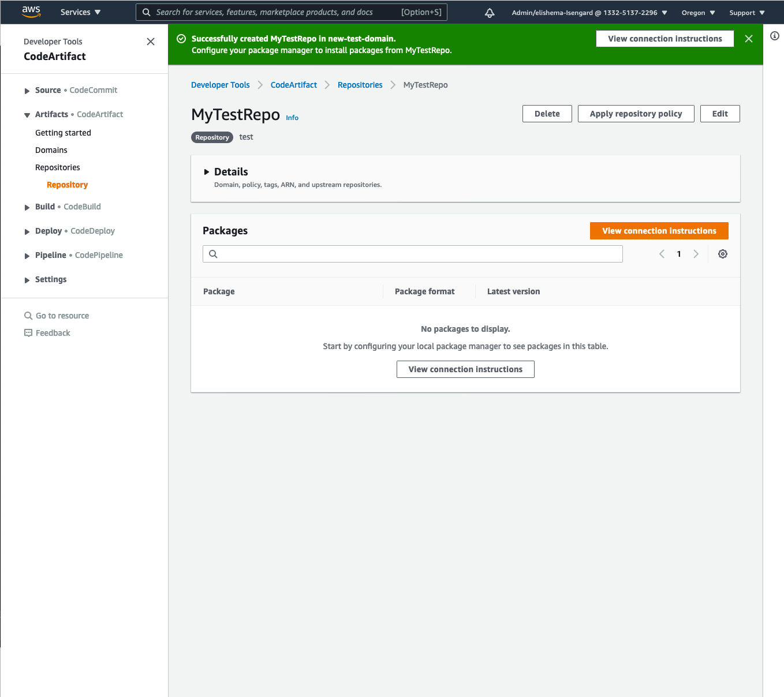Click the packages search field
Viewport: 784px width, 697px height.
coord(413,254)
